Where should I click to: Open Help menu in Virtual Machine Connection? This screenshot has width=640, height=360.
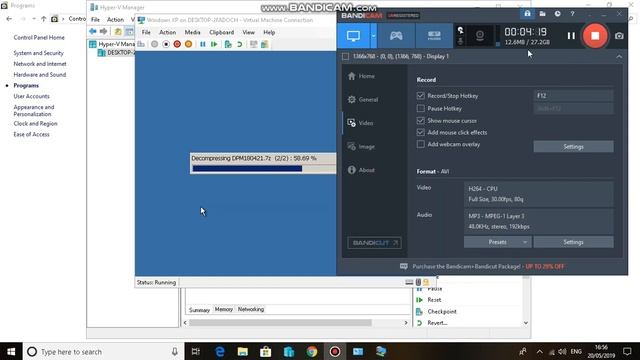click(269, 32)
